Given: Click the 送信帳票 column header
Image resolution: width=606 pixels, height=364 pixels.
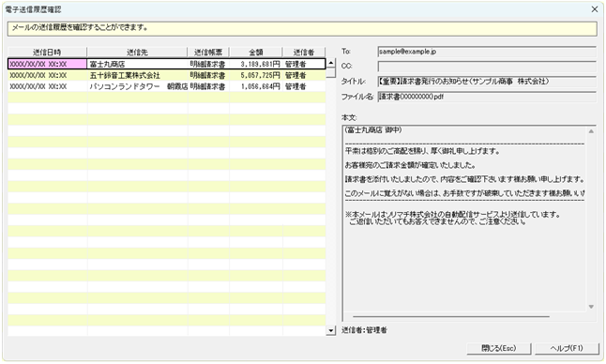Looking at the screenshot, I should [x=208, y=53].
